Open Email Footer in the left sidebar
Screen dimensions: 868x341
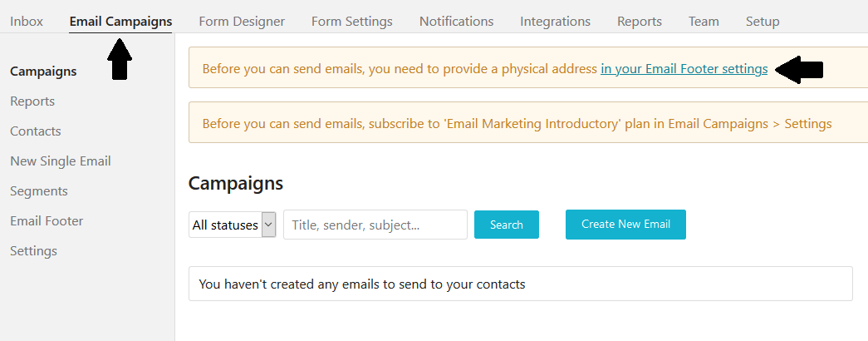(x=47, y=221)
